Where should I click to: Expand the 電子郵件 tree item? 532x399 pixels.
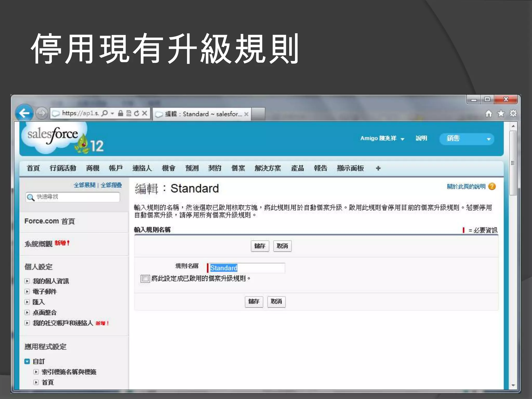(x=27, y=291)
